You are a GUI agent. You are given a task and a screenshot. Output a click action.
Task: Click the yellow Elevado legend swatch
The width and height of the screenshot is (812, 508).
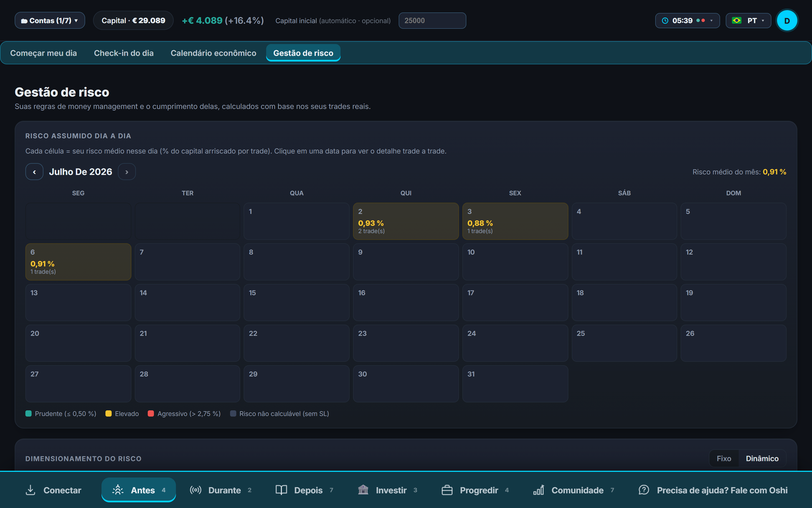pyautogui.click(x=109, y=414)
